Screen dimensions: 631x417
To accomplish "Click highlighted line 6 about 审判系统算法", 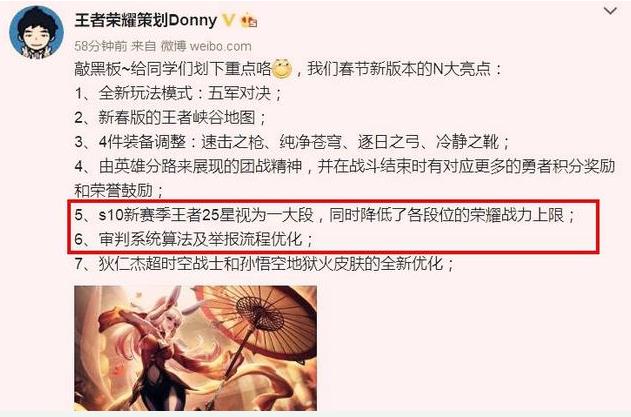I will [194, 239].
